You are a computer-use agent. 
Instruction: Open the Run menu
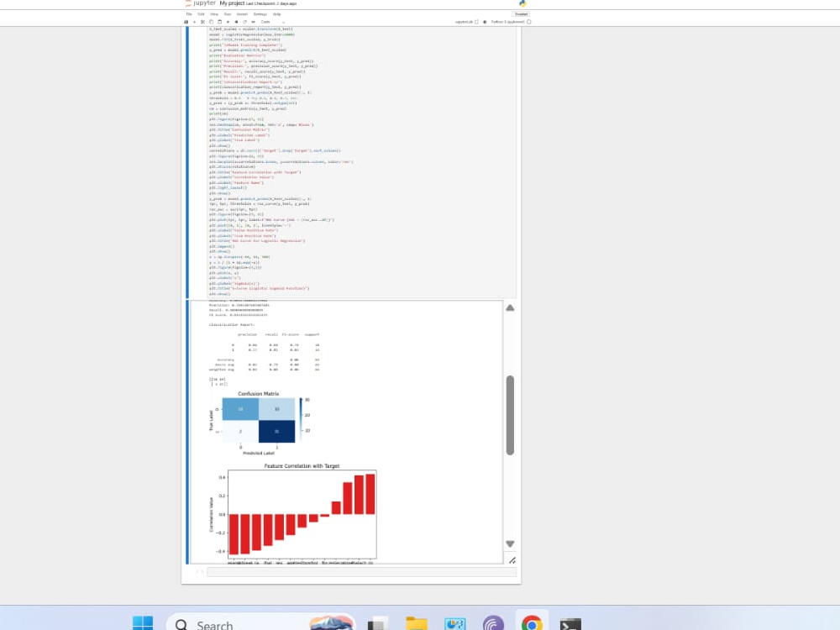[228, 14]
